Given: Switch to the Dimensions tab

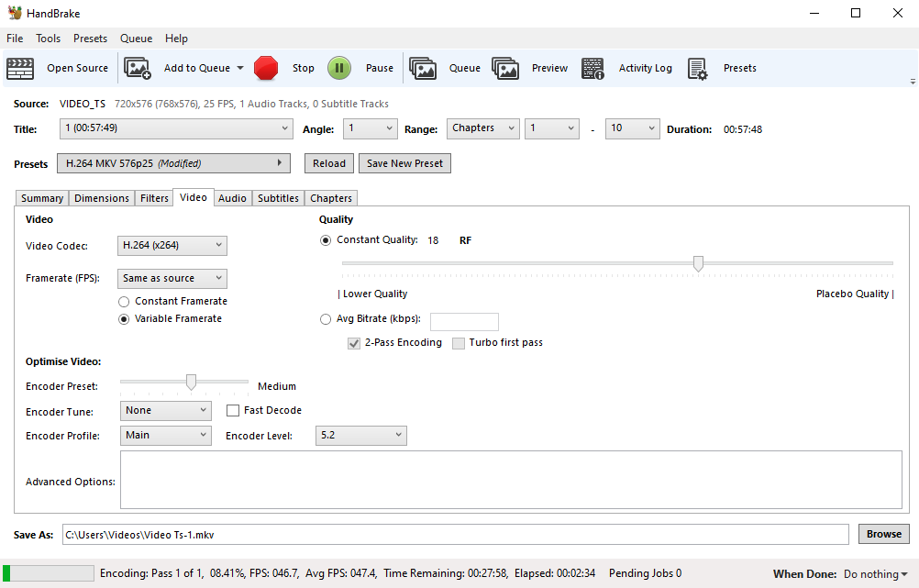Looking at the screenshot, I should pos(102,198).
